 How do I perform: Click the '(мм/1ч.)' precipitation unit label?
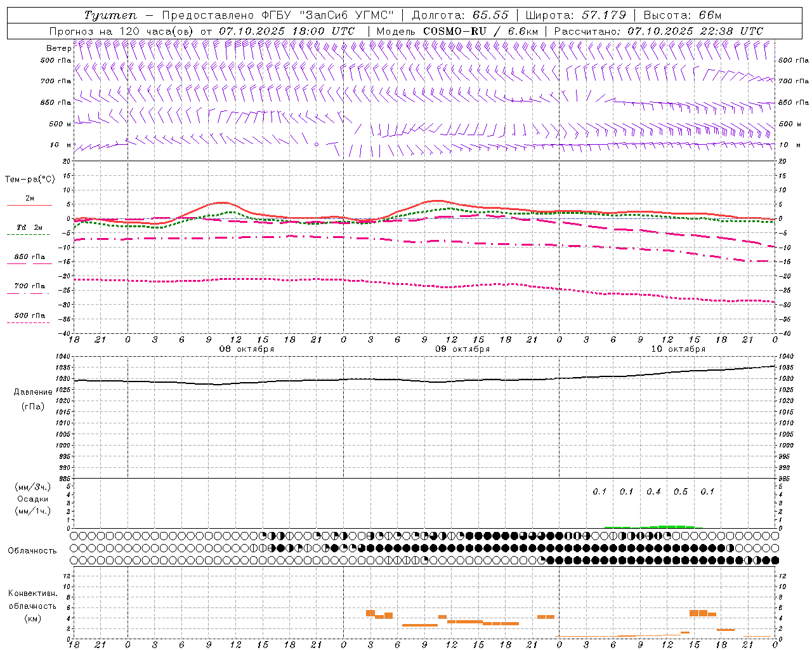pos(33,511)
